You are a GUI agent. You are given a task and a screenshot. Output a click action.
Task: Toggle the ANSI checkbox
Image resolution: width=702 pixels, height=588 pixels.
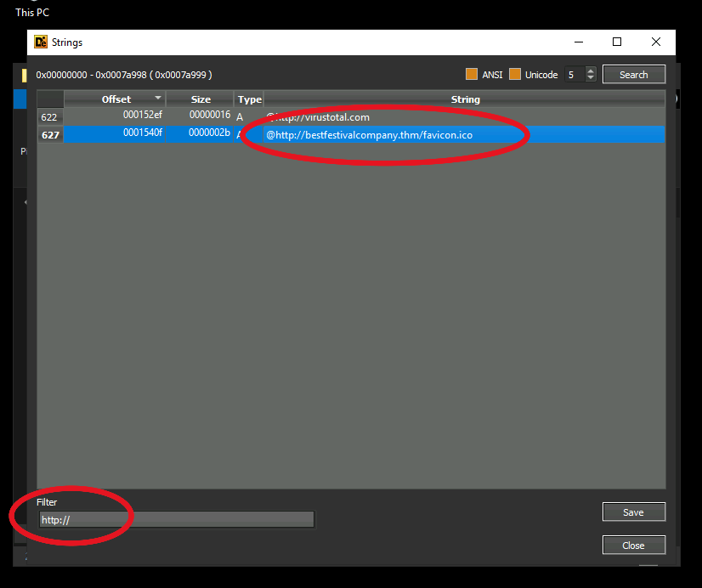(472, 75)
